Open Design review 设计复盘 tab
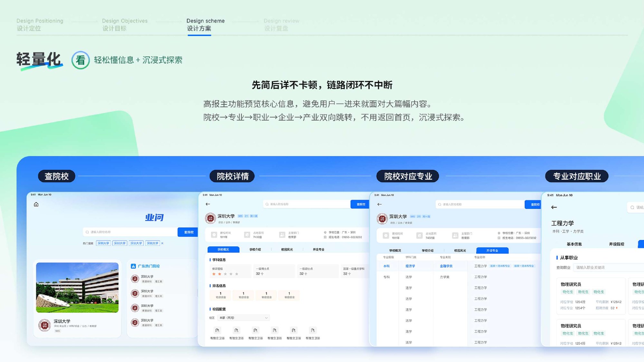Viewport: 644px width, 362px height. [281, 25]
